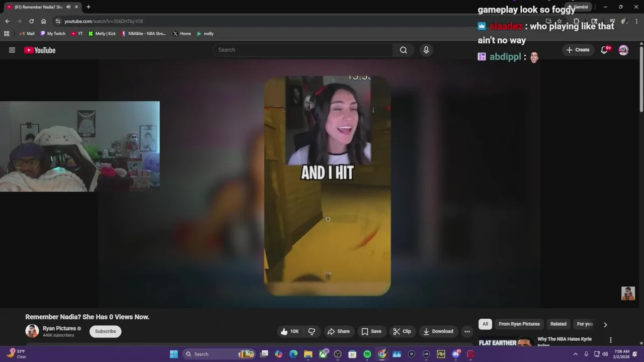Click the browser home icon
Viewport: 644px width, 362px height.
tap(44, 21)
